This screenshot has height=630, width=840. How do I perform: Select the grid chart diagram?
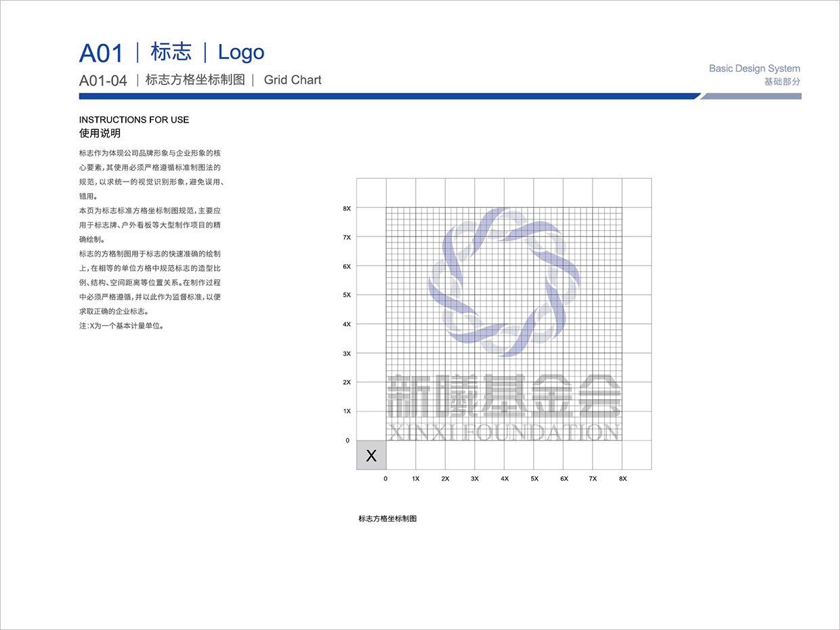coord(503,322)
